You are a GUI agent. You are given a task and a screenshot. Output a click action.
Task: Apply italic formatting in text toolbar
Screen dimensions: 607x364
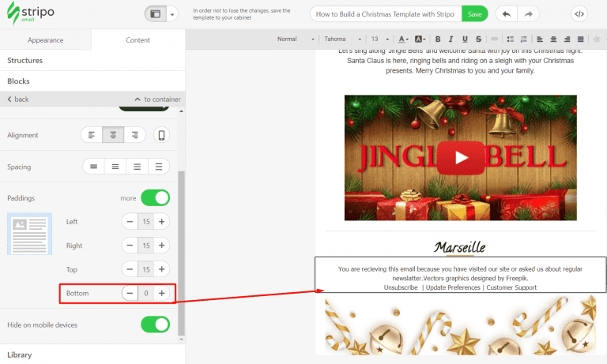pos(451,39)
